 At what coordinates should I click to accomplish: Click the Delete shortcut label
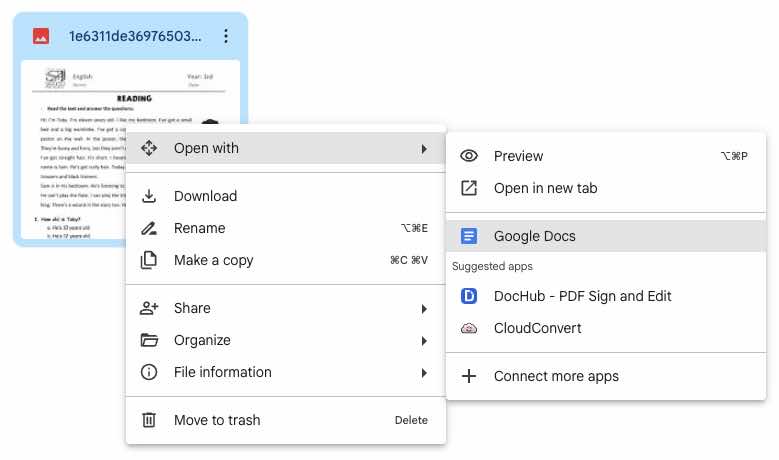point(411,420)
